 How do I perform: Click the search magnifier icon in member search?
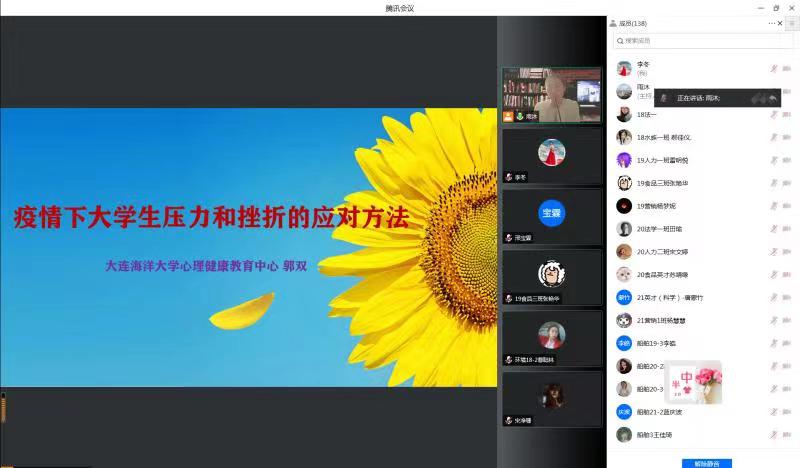coord(620,41)
